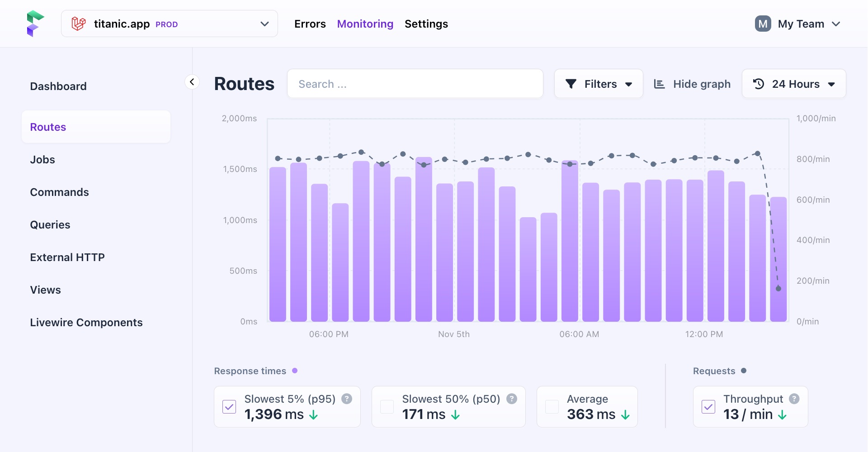Click the Laravel icon beside titanic.app
Viewport: 868px width, 452px height.
(x=79, y=24)
